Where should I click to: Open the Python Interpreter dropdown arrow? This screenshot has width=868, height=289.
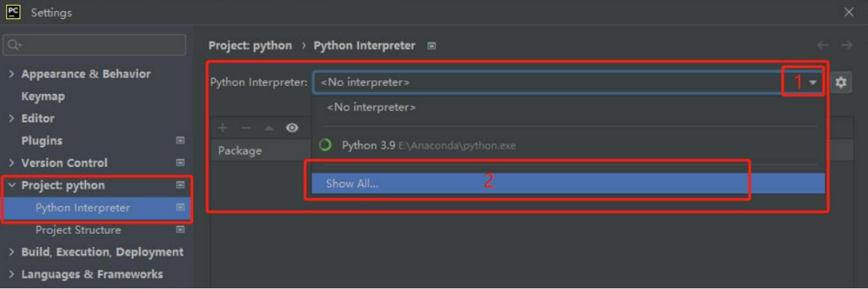coord(813,83)
